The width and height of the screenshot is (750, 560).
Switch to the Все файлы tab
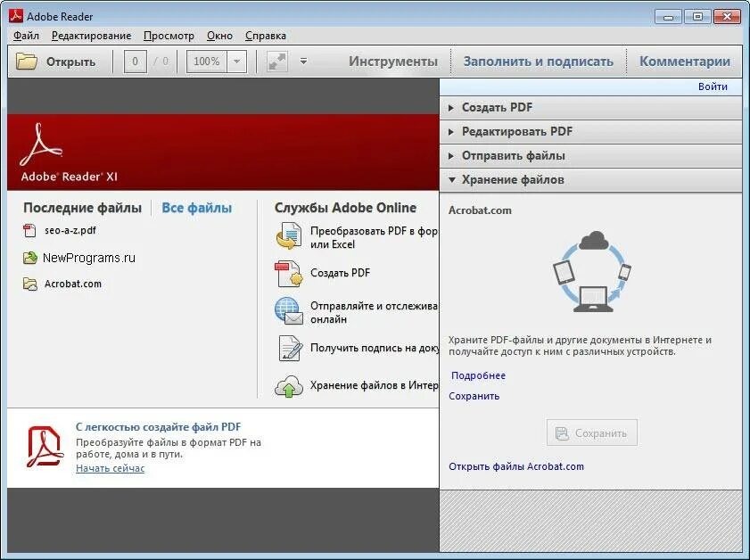pos(196,208)
